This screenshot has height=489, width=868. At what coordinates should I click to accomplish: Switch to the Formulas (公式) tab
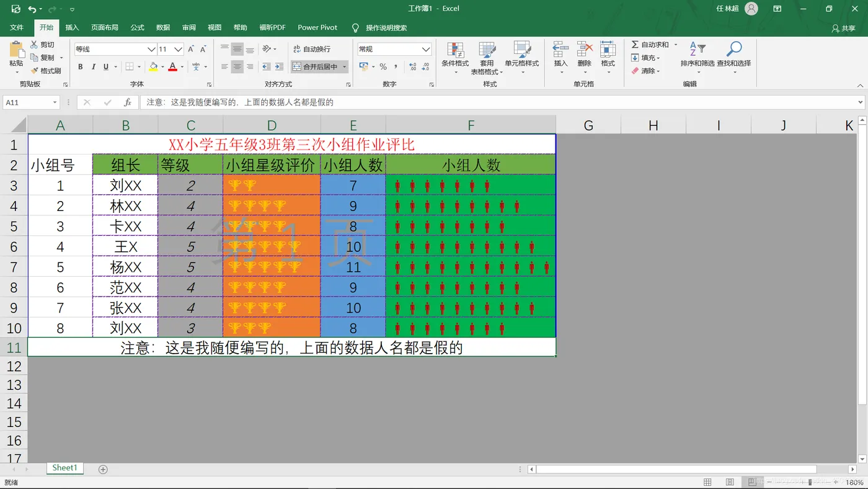pos(138,27)
